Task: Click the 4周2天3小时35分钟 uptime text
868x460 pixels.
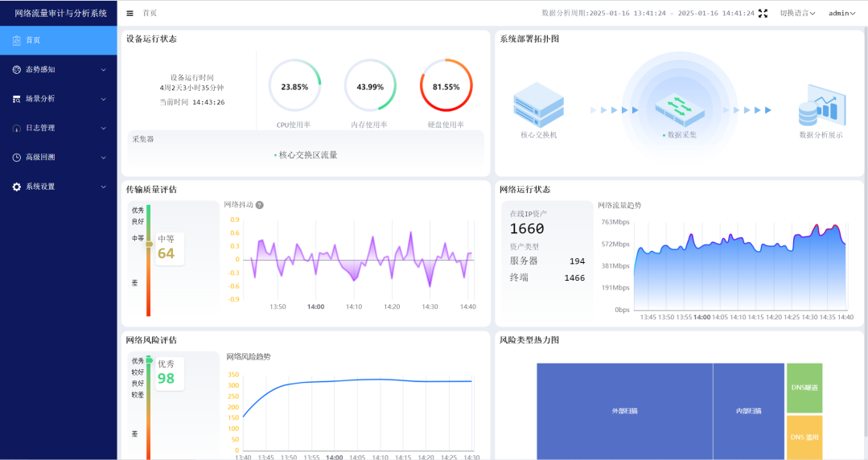Action: point(192,88)
